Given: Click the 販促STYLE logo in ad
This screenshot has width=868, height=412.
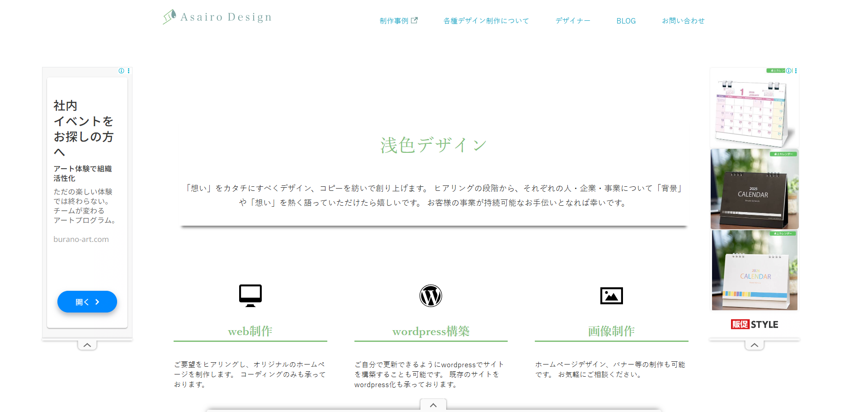Looking at the screenshot, I should click(x=755, y=324).
